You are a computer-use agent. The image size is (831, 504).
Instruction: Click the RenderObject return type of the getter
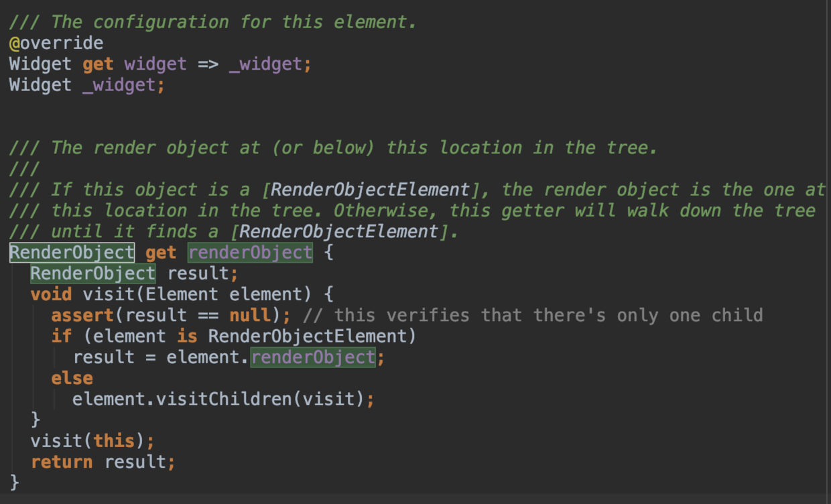click(x=72, y=253)
